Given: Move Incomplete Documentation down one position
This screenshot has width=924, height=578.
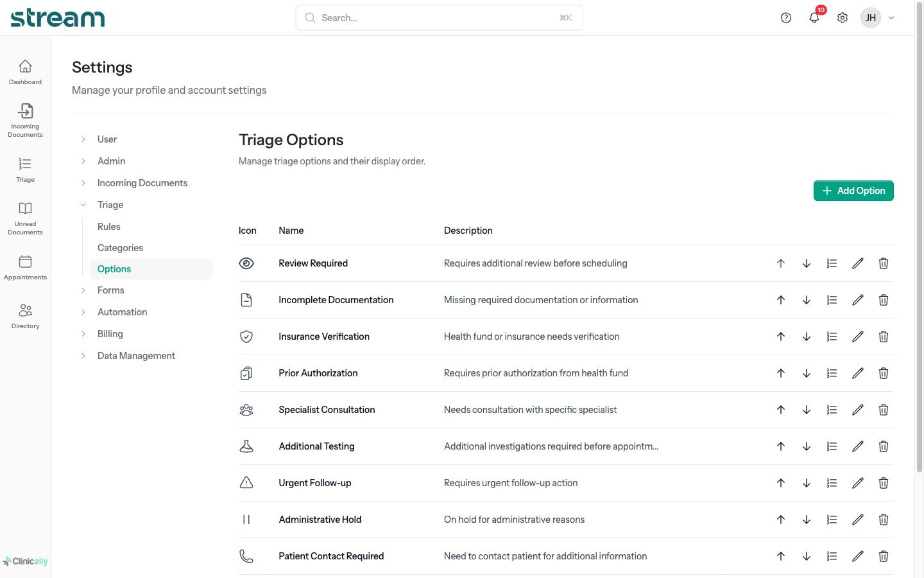Looking at the screenshot, I should coord(807,300).
